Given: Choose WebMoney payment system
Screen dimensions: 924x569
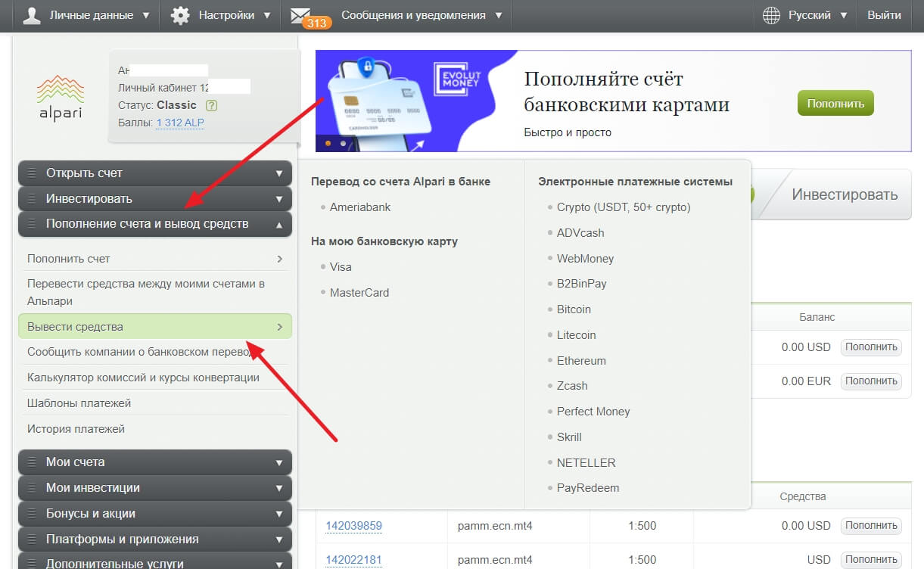Looking at the screenshot, I should tap(585, 259).
